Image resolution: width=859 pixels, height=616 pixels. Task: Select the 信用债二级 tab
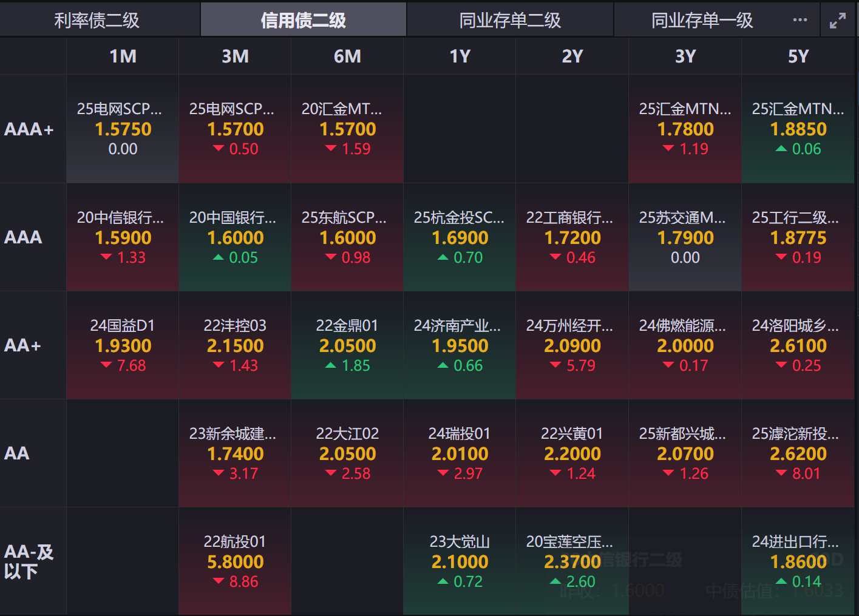pyautogui.click(x=304, y=20)
